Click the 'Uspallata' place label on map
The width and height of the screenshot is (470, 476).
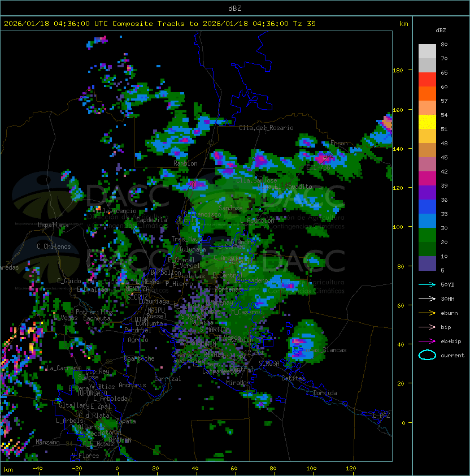pyautogui.click(x=53, y=225)
